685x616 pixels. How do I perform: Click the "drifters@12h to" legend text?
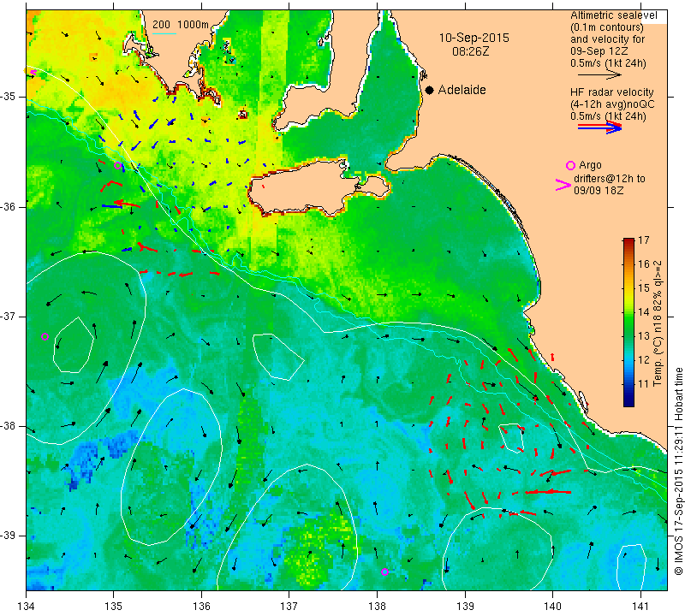coord(610,179)
